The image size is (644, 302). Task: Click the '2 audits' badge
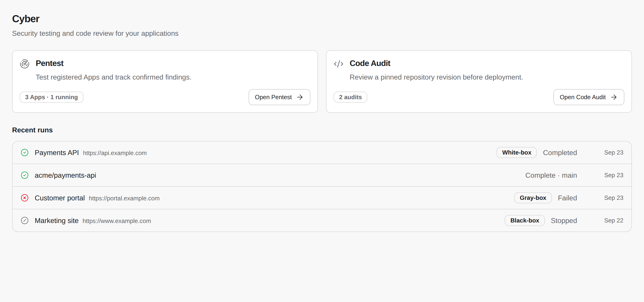(350, 97)
